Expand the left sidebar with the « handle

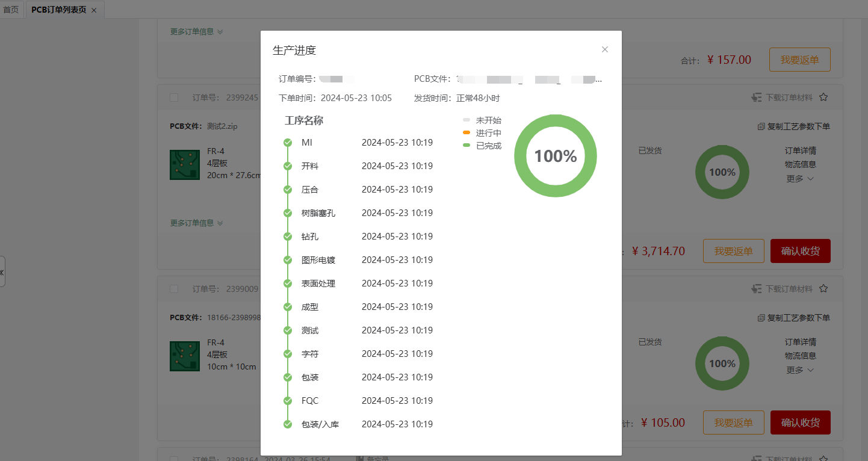click(2, 272)
